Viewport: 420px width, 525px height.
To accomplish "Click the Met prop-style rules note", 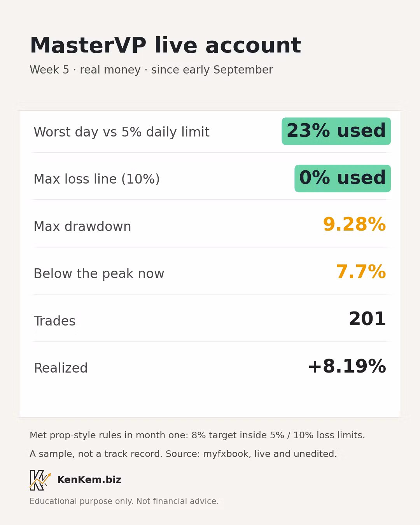I will [197, 435].
